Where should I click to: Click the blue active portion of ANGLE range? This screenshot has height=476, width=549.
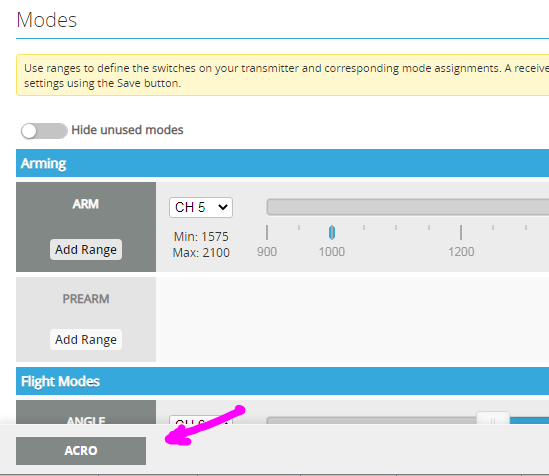point(529,420)
